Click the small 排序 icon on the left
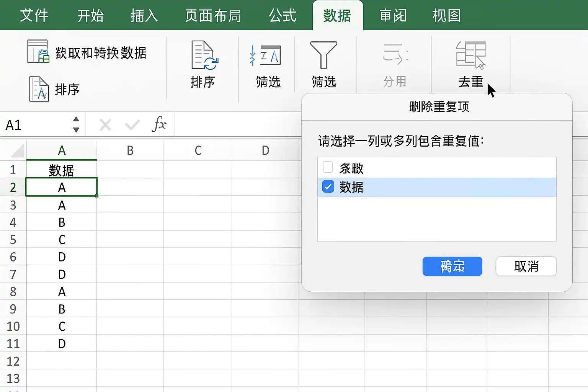 point(39,89)
